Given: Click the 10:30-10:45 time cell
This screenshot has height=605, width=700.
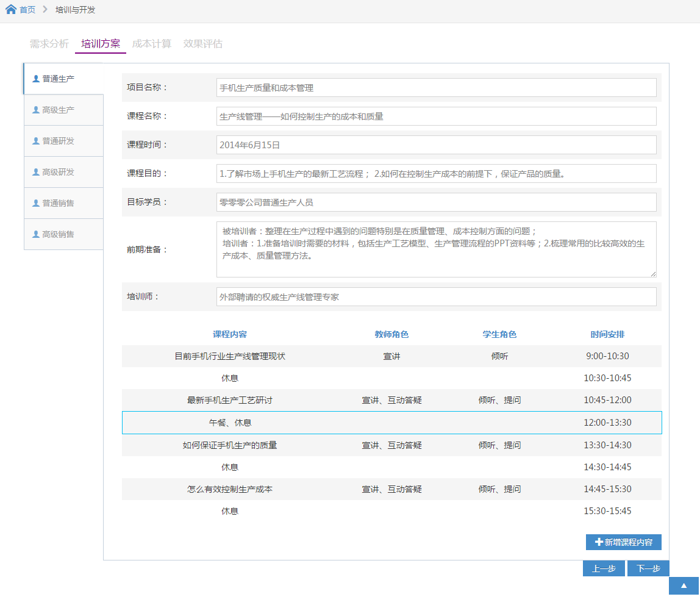Looking at the screenshot, I should tap(607, 378).
